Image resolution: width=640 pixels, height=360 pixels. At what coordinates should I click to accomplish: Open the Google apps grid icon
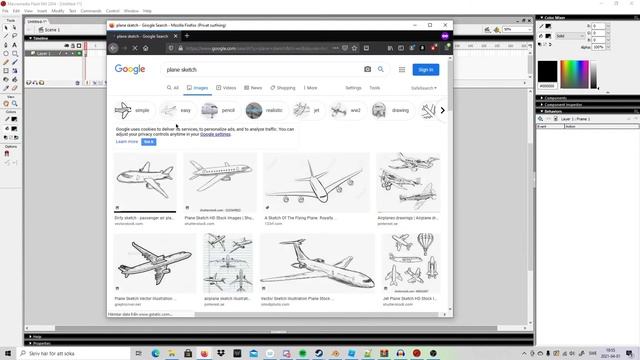point(402,70)
